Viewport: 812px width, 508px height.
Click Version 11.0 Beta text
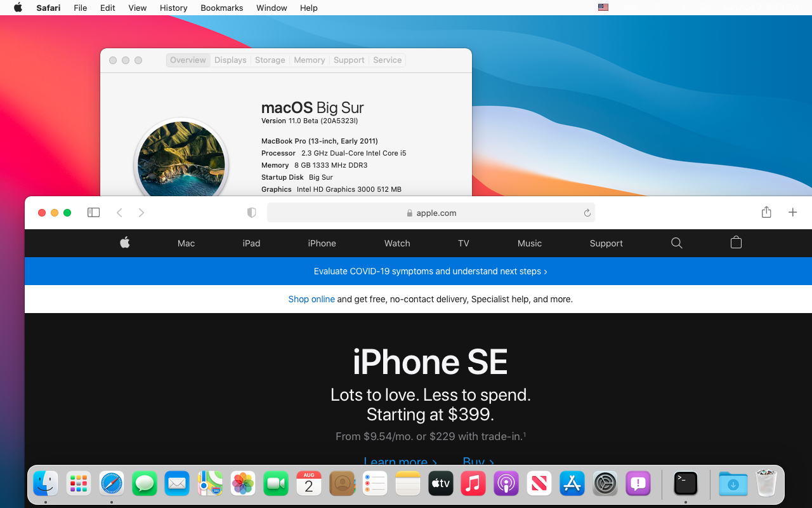pos(310,121)
